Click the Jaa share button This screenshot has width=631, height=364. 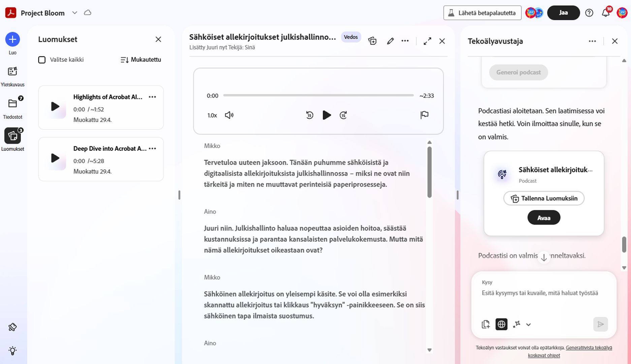pos(563,13)
